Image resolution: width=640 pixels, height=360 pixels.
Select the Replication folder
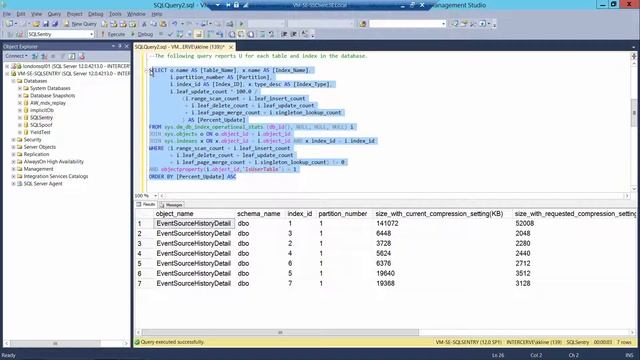point(36,154)
